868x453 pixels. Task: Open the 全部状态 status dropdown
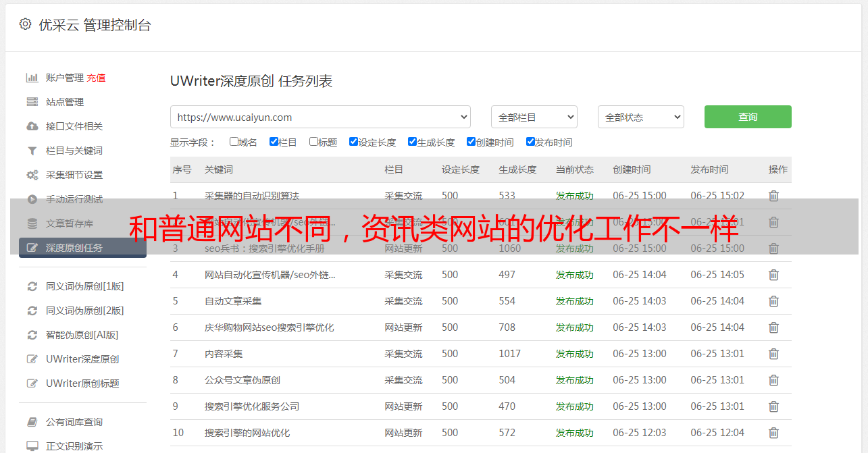pyautogui.click(x=640, y=117)
